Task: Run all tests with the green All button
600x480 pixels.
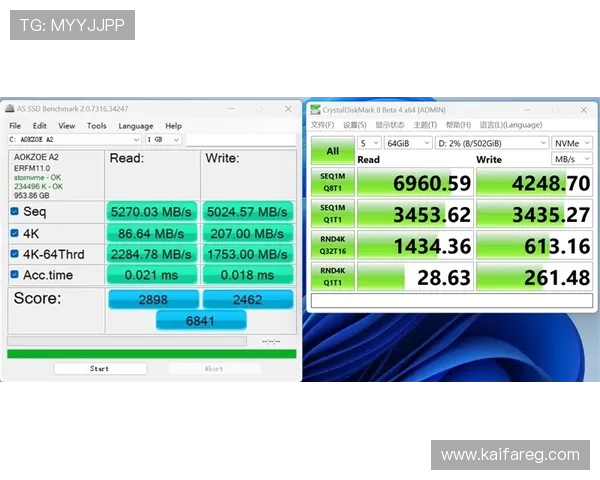Action: click(x=332, y=151)
